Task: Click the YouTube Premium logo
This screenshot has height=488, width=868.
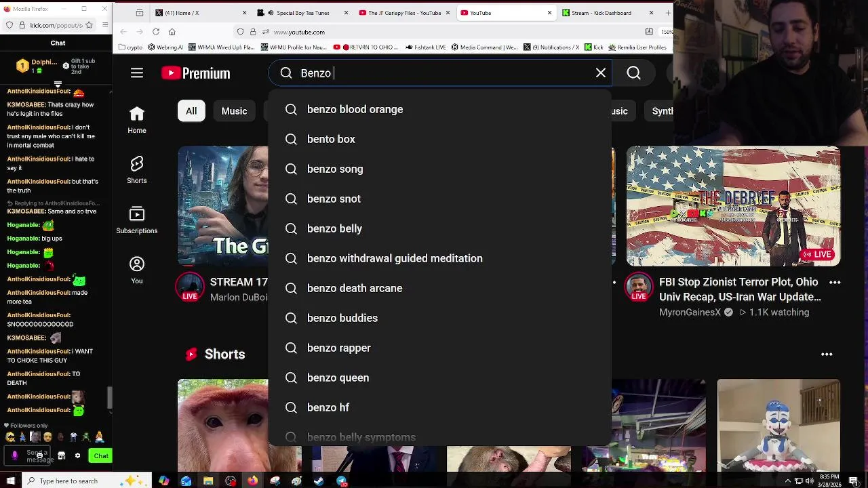Action: pyautogui.click(x=196, y=73)
